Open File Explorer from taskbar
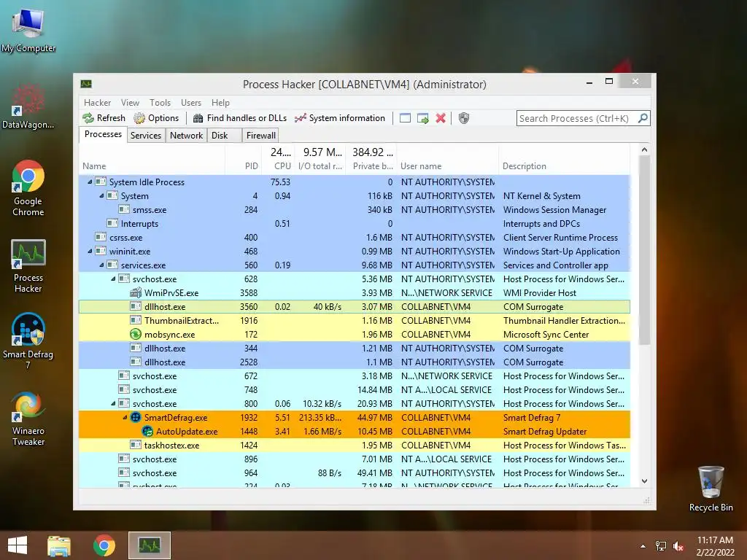 [x=59, y=545]
